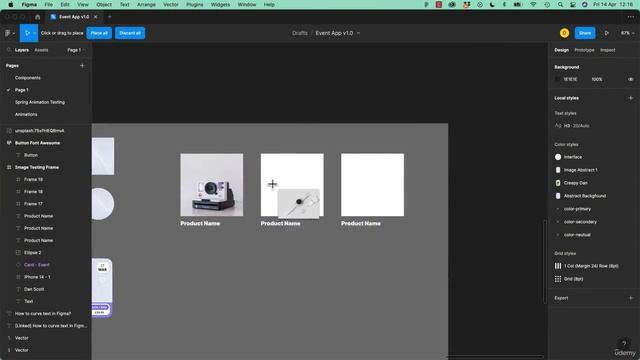Open the zoom level dropdown

pos(627,33)
